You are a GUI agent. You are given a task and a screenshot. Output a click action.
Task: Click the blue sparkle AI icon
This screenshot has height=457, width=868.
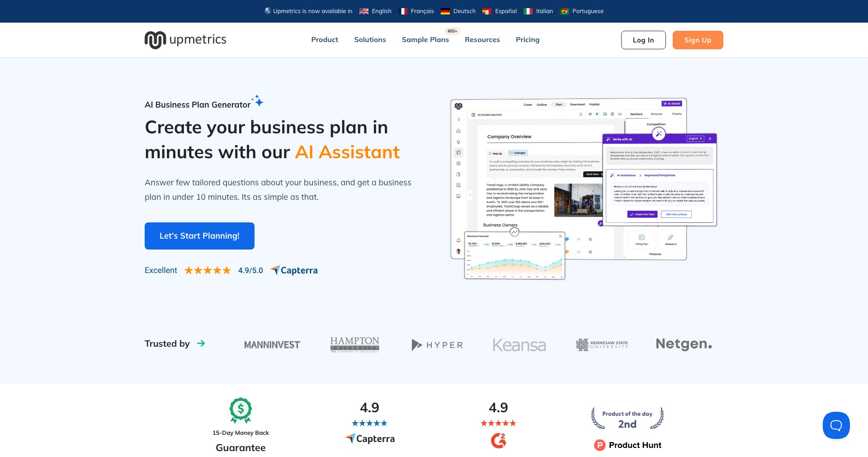point(258,101)
